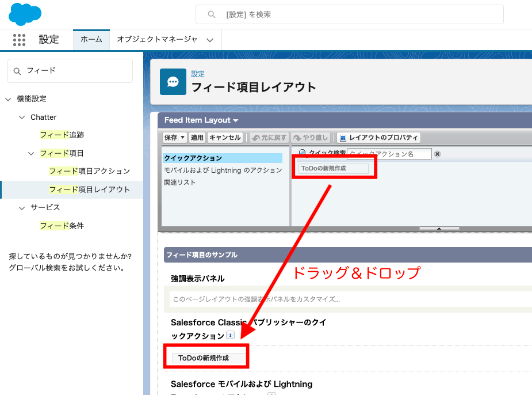Click the 保存 button
Viewport: 532px width, 395px height.
(171, 137)
